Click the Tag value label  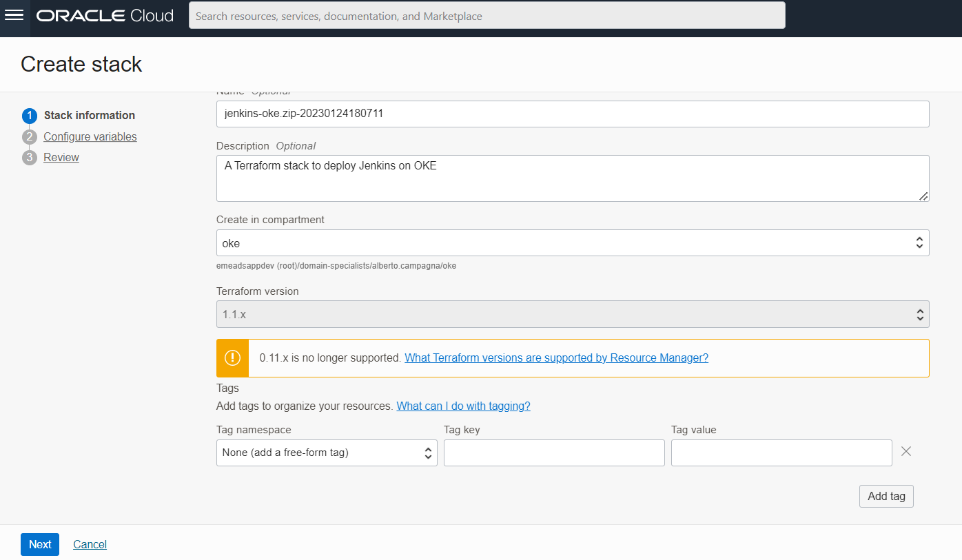click(694, 429)
